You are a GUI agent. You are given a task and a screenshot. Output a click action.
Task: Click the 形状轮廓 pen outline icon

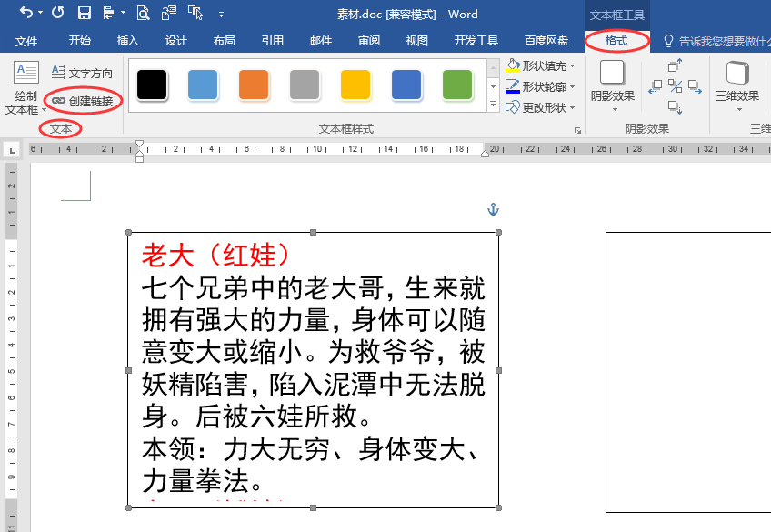[x=513, y=86]
